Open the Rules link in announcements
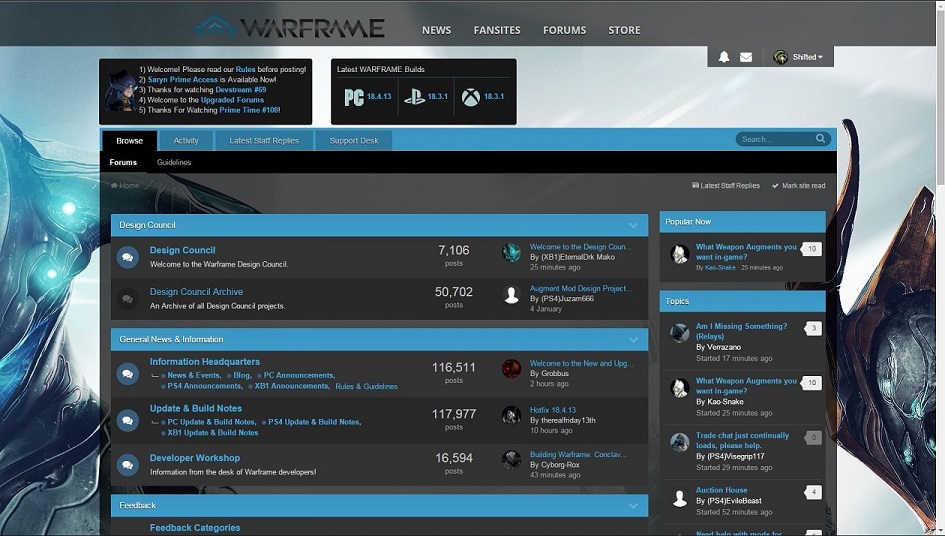The image size is (945, 536). tap(245, 69)
